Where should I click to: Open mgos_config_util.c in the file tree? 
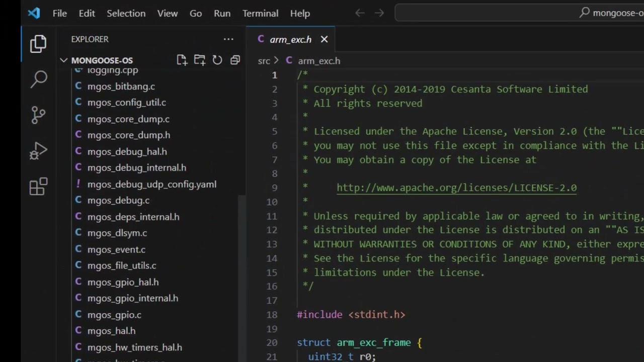click(x=127, y=103)
